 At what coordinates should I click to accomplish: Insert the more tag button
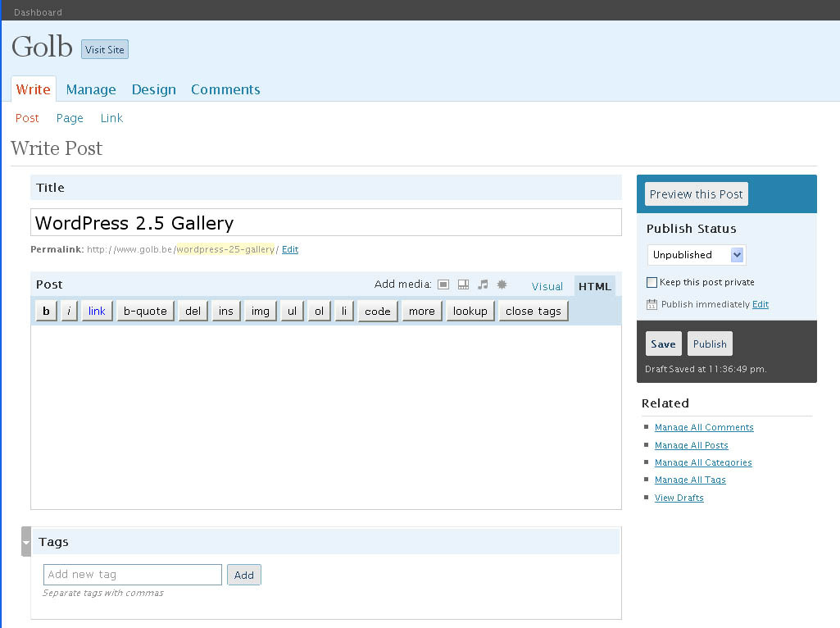(x=422, y=311)
